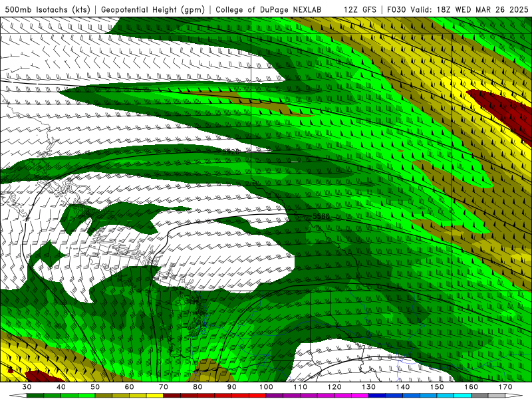The image size is (532, 399).
Task: Select the dark maroon colorbar swatch under 70
Action: [x=172, y=396]
